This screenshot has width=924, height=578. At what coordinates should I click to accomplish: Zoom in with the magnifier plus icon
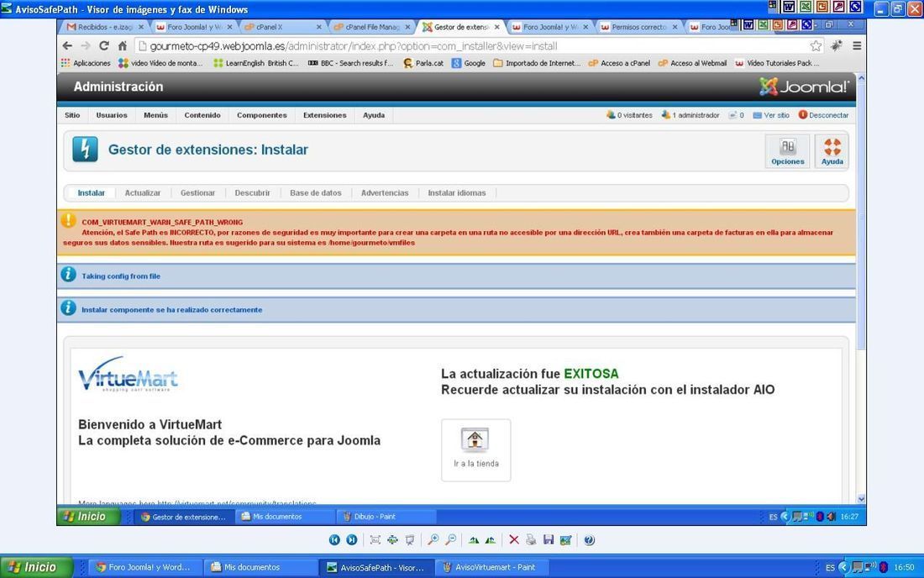pos(433,539)
